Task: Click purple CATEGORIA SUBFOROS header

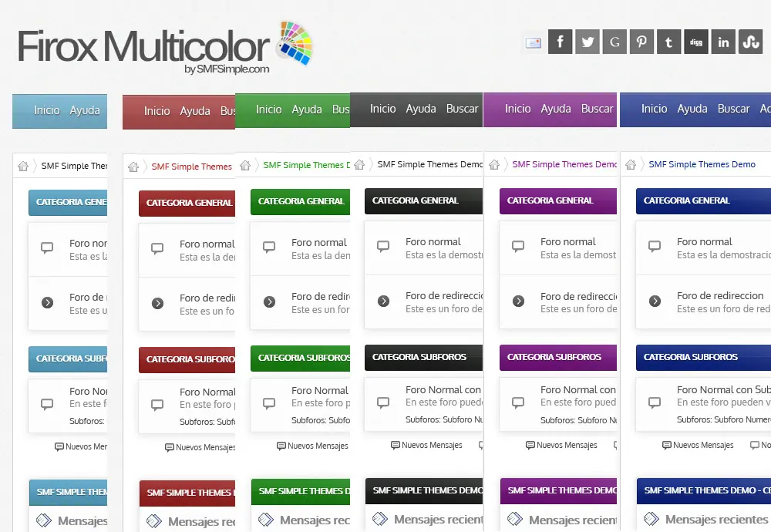Action: point(558,358)
